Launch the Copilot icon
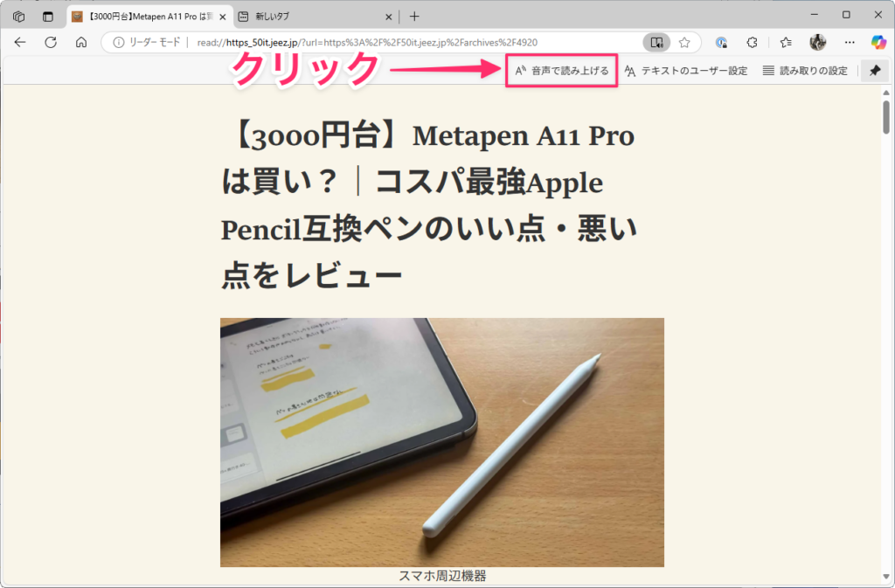895x588 pixels. click(x=878, y=42)
